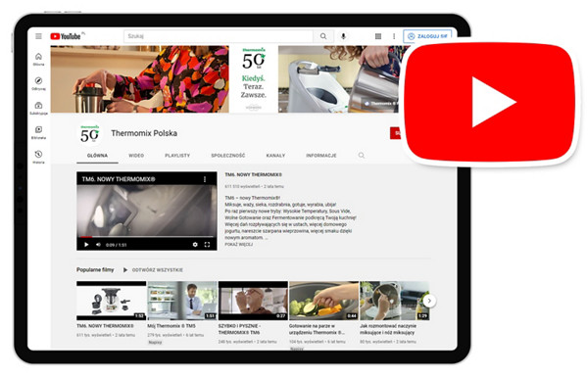Mute the featured video volume
588x378 pixels.
pyautogui.click(x=98, y=245)
